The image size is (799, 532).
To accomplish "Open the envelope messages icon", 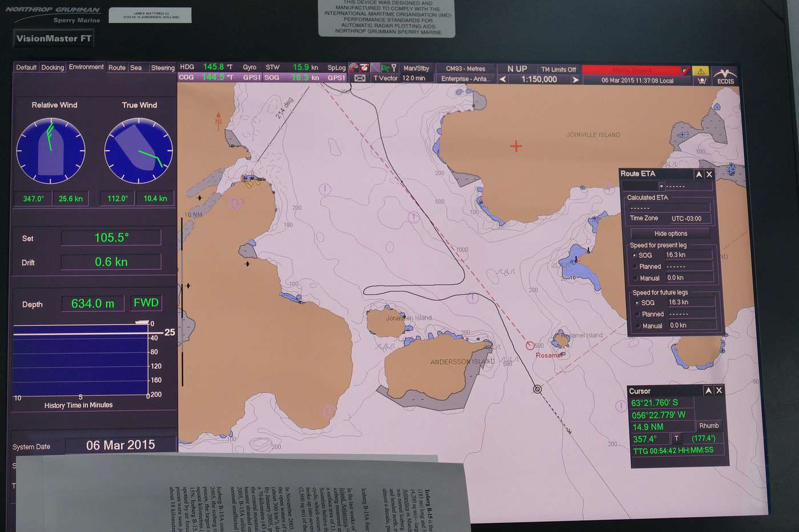I will (x=360, y=78).
